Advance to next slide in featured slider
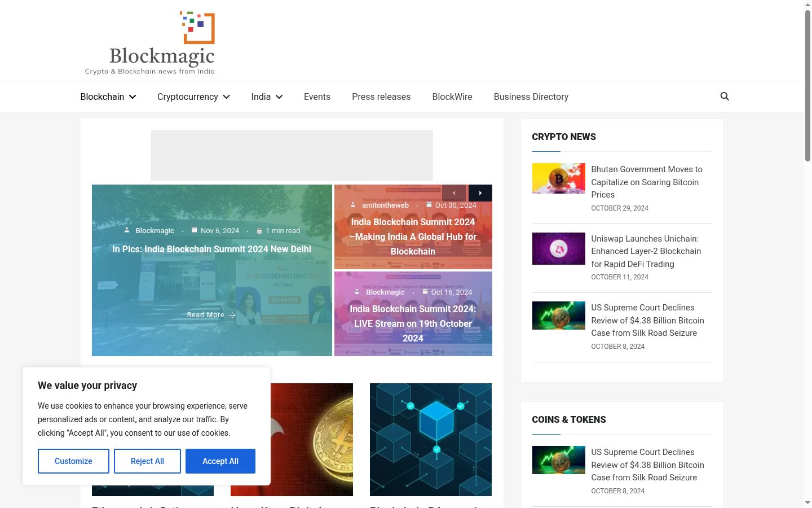This screenshot has width=812, height=508. coord(480,193)
